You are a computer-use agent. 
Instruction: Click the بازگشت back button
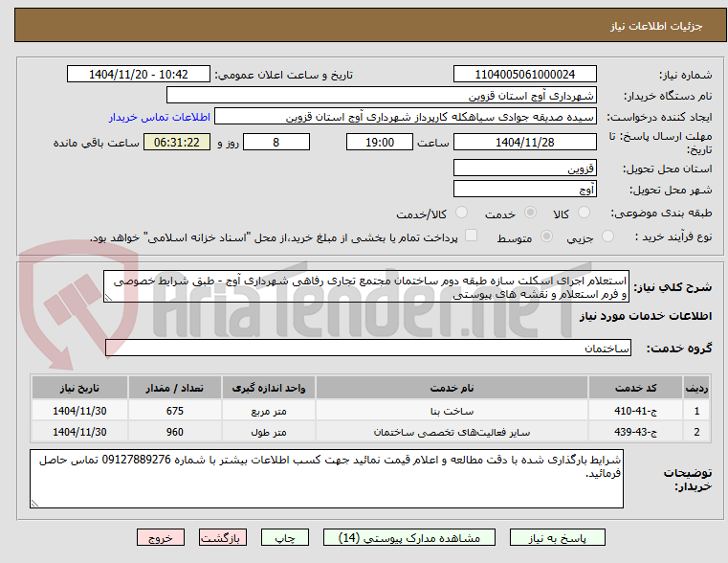[x=222, y=537]
